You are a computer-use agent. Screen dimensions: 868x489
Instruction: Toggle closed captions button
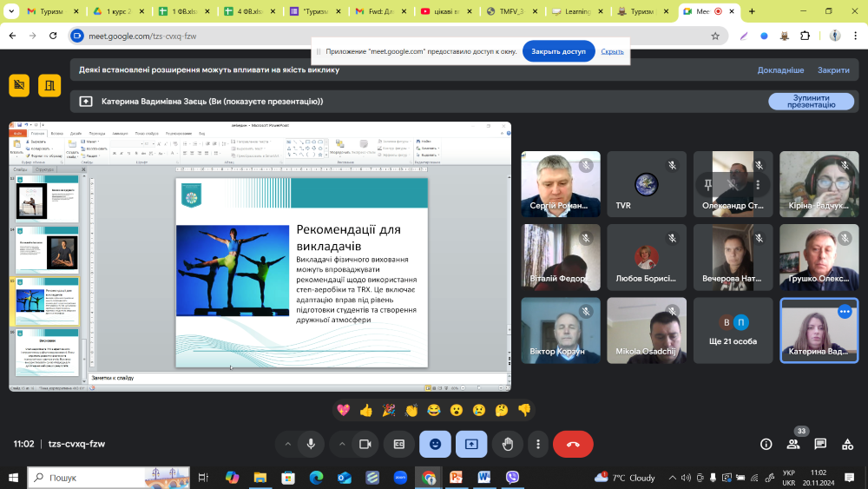pyautogui.click(x=399, y=444)
